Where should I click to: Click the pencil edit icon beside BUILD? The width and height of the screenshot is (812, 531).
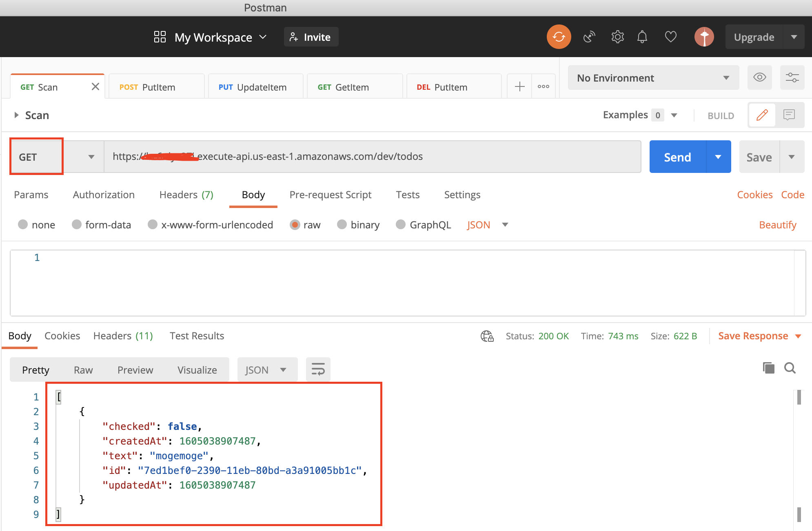762,115
